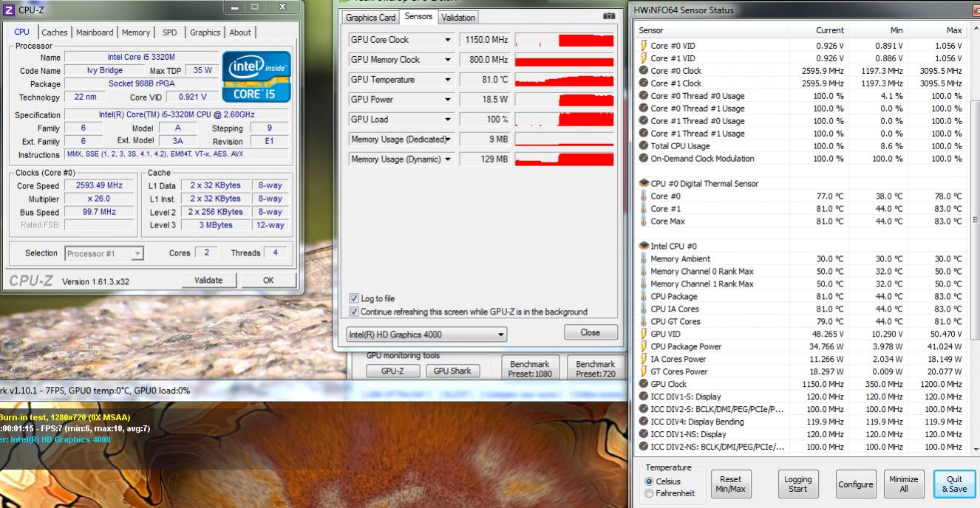Run the Benchmark Preset:1080 in FurMark
980x508 pixels.
click(x=530, y=368)
